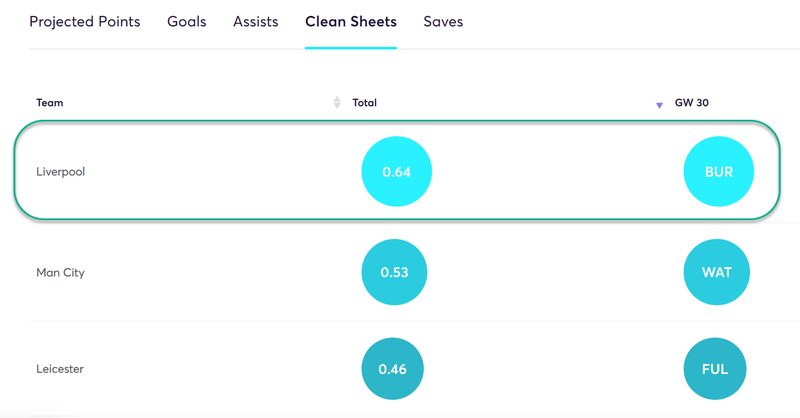
Task: Switch to the Goals tab
Action: pos(187,21)
